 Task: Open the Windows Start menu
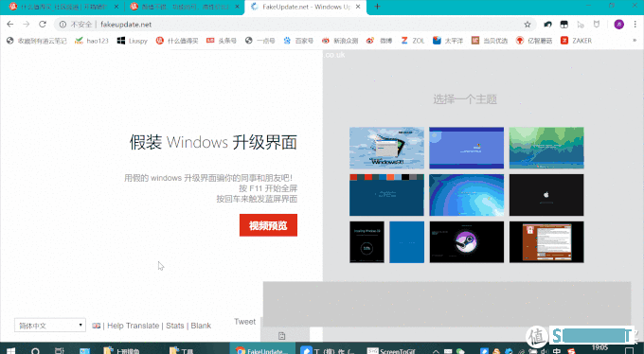pyautogui.click(x=10, y=350)
